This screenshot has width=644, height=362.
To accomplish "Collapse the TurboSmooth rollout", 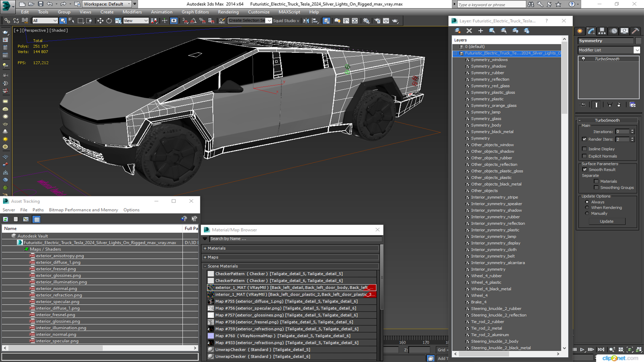I will click(607, 120).
